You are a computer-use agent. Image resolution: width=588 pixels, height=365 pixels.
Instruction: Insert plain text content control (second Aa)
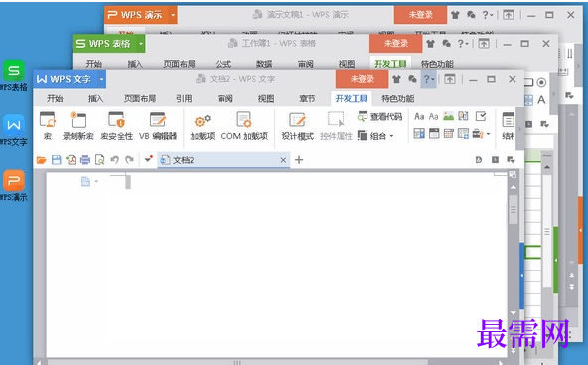434,116
